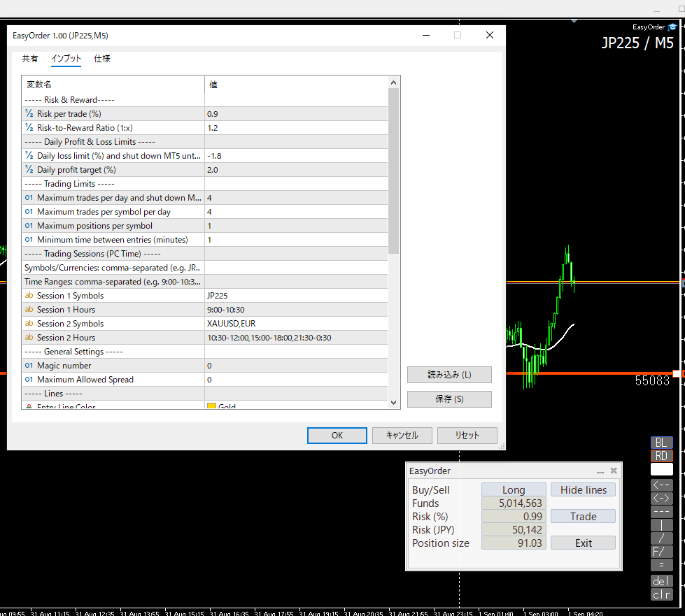
Task: Click the double-arrow line tool (<->)
Action: [x=661, y=498]
